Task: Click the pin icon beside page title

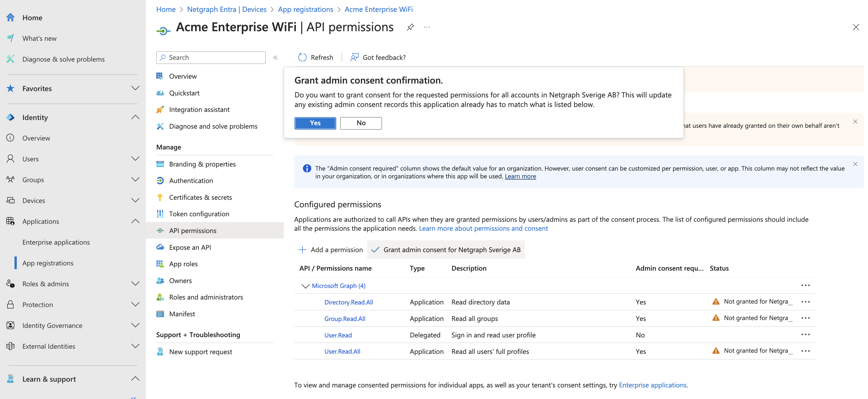Action: coord(410,27)
